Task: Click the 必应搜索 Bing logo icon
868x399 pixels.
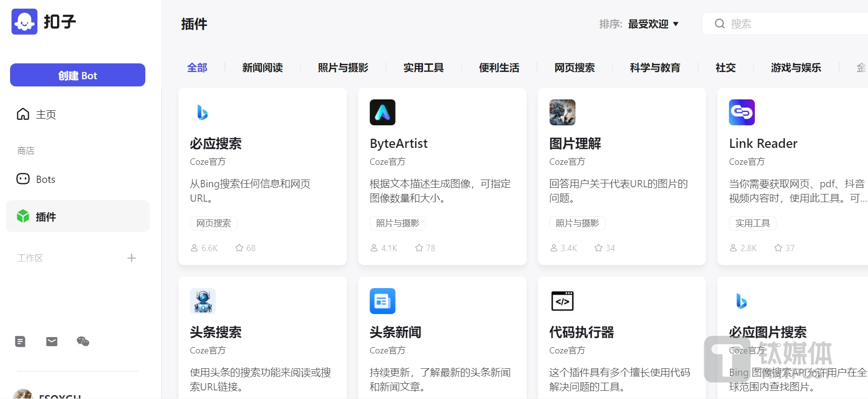Action: click(202, 112)
